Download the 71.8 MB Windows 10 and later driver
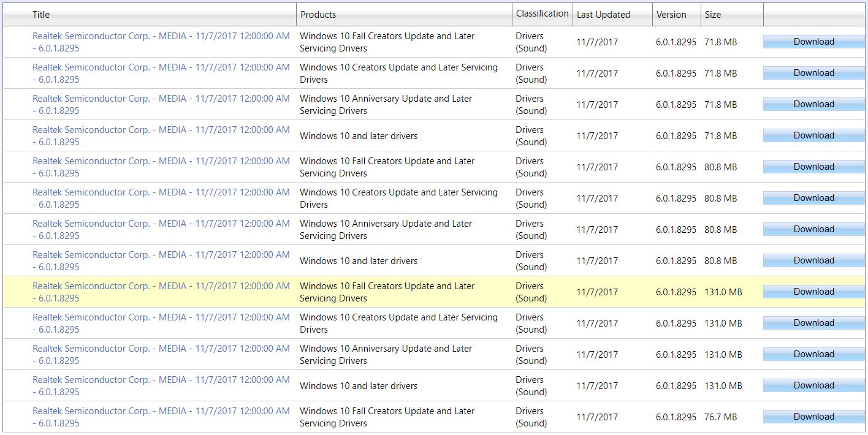The height and width of the screenshot is (435, 868). [x=813, y=135]
